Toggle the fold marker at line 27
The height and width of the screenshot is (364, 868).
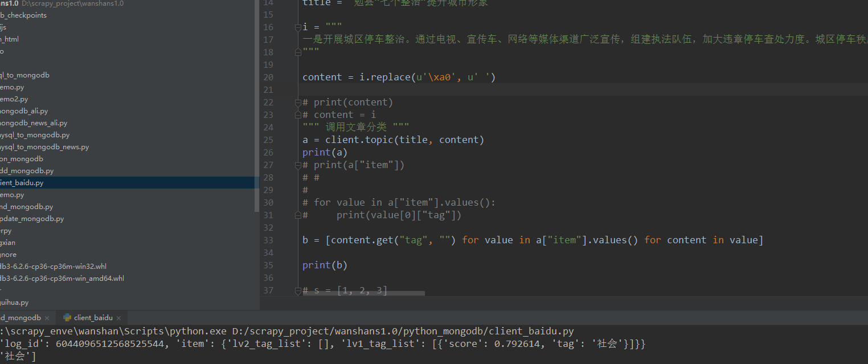tap(297, 165)
